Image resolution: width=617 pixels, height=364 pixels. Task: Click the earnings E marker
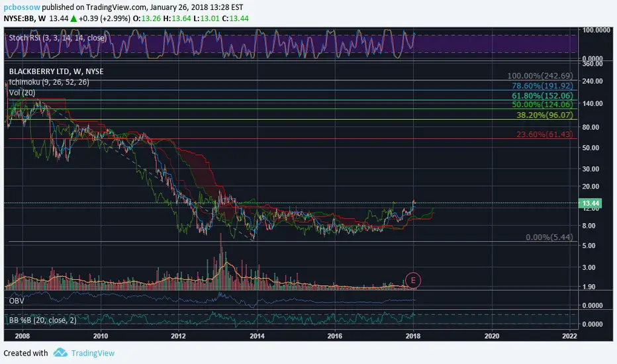click(413, 280)
